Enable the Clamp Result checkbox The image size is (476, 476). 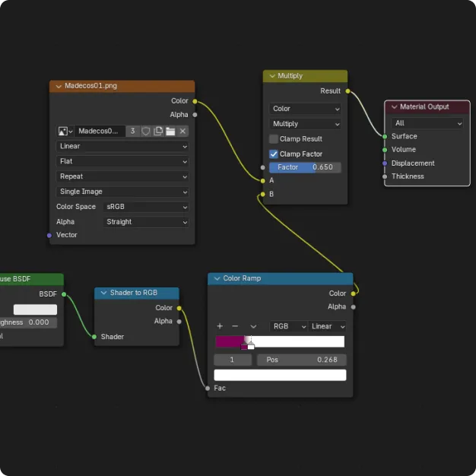pyautogui.click(x=273, y=139)
